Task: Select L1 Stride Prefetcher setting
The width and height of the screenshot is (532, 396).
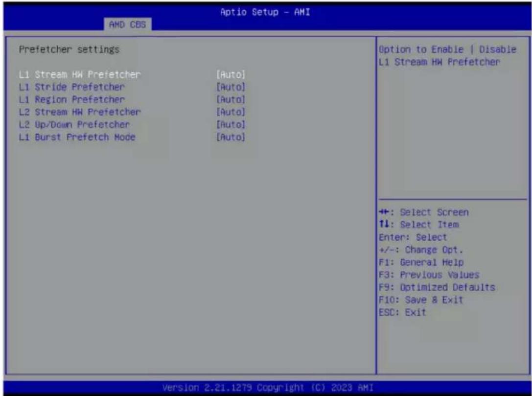Action: point(72,87)
